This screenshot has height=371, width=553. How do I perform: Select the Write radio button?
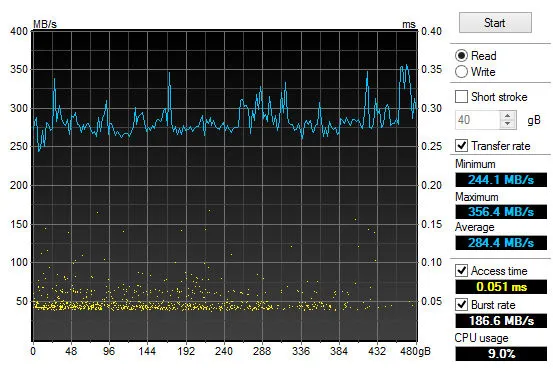[462, 72]
